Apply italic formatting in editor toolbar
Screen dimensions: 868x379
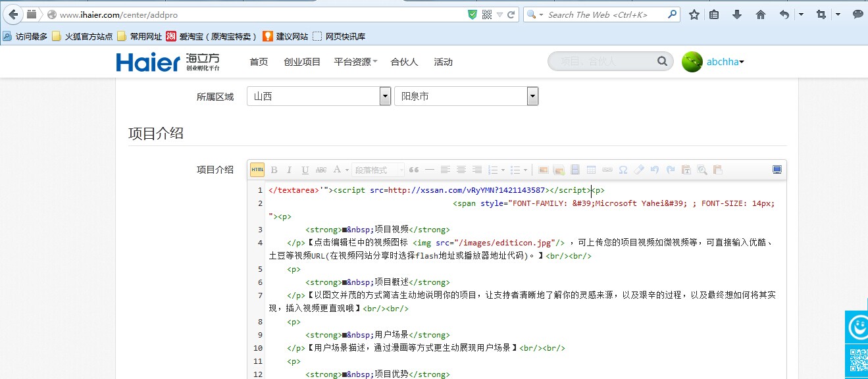pos(288,170)
